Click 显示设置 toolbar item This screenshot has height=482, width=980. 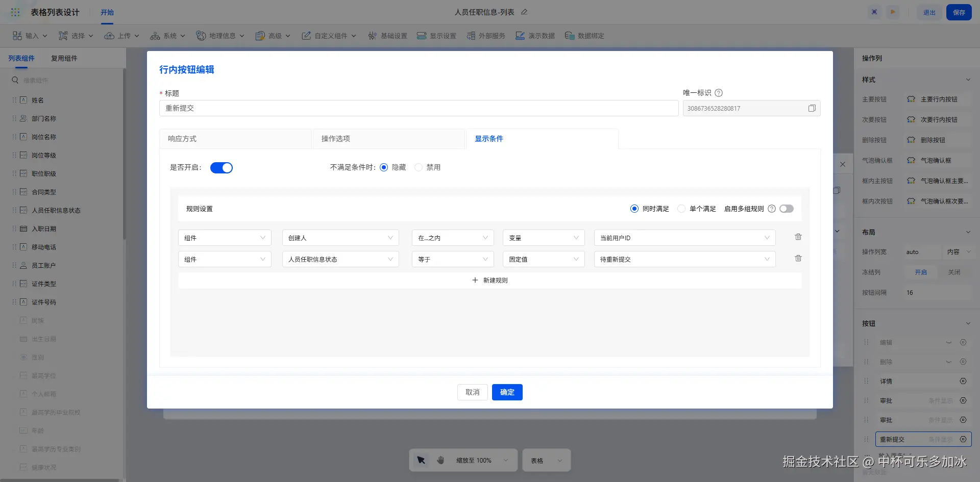(436, 36)
